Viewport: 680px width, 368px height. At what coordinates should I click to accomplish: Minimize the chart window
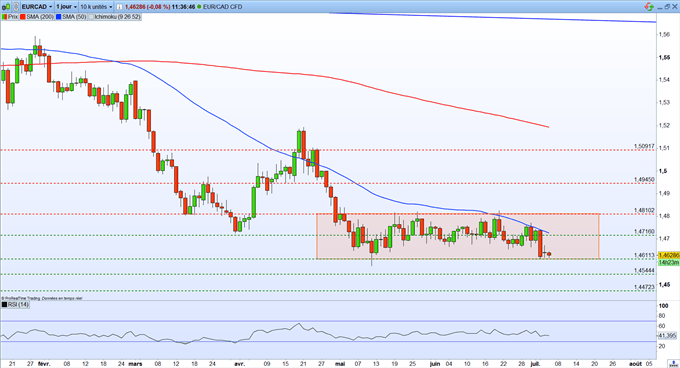coord(660,7)
